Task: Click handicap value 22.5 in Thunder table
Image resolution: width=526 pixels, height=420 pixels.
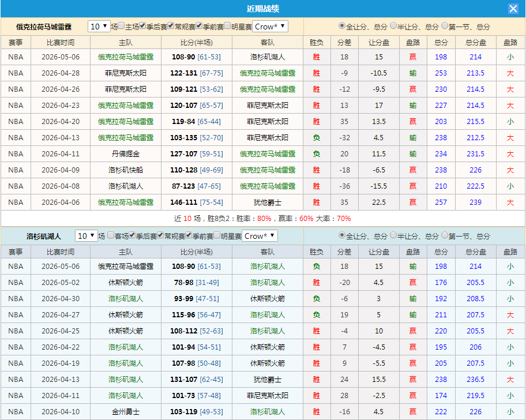Action: pos(379,202)
